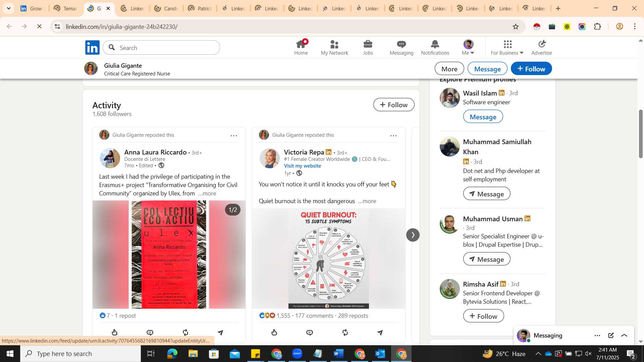Message Muhammad Samiullah Khan
The image size is (644, 362).
486,194
